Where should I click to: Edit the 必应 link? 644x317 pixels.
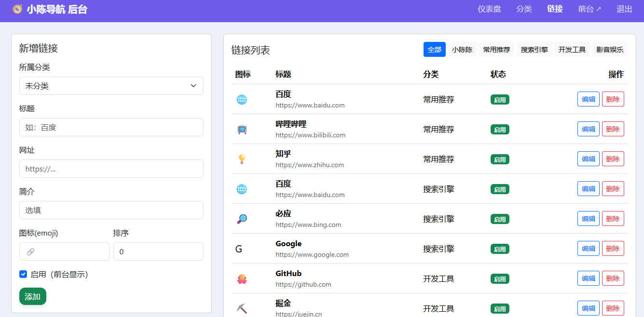(589, 219)
